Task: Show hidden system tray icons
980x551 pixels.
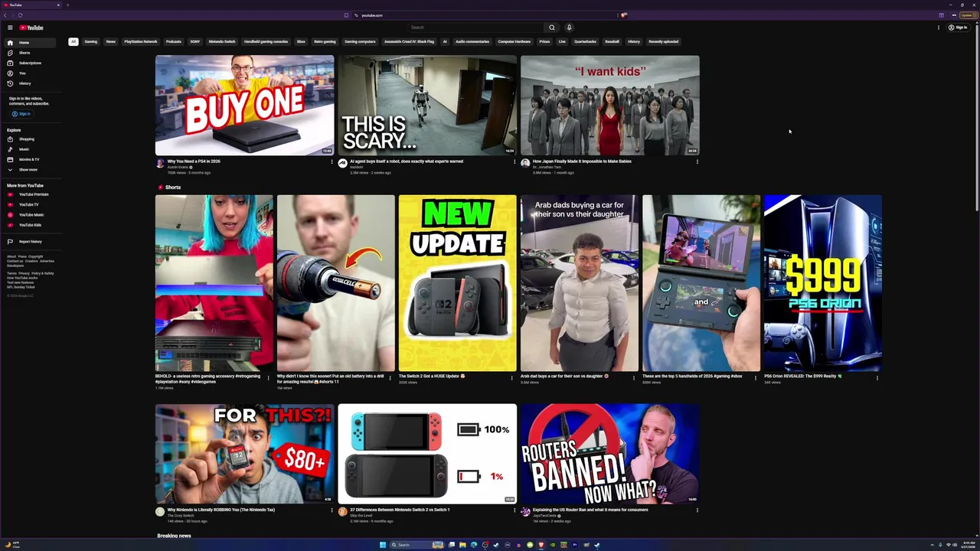Action: (932, 545)
